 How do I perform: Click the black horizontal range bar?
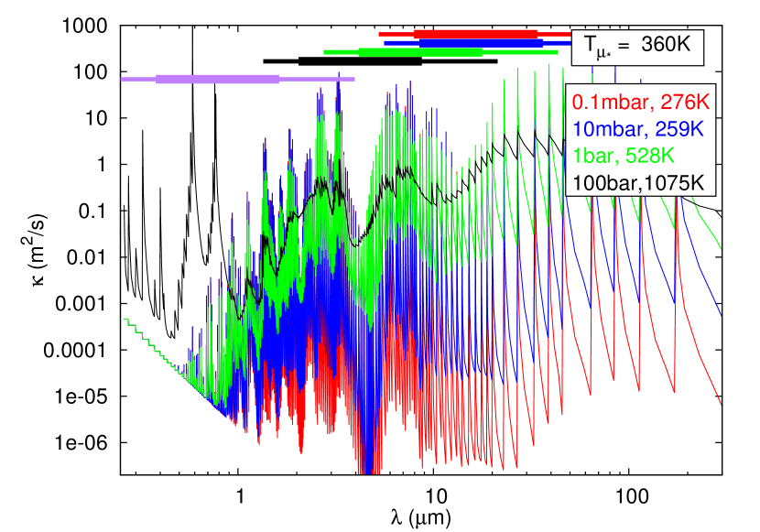tap(381, 61)
